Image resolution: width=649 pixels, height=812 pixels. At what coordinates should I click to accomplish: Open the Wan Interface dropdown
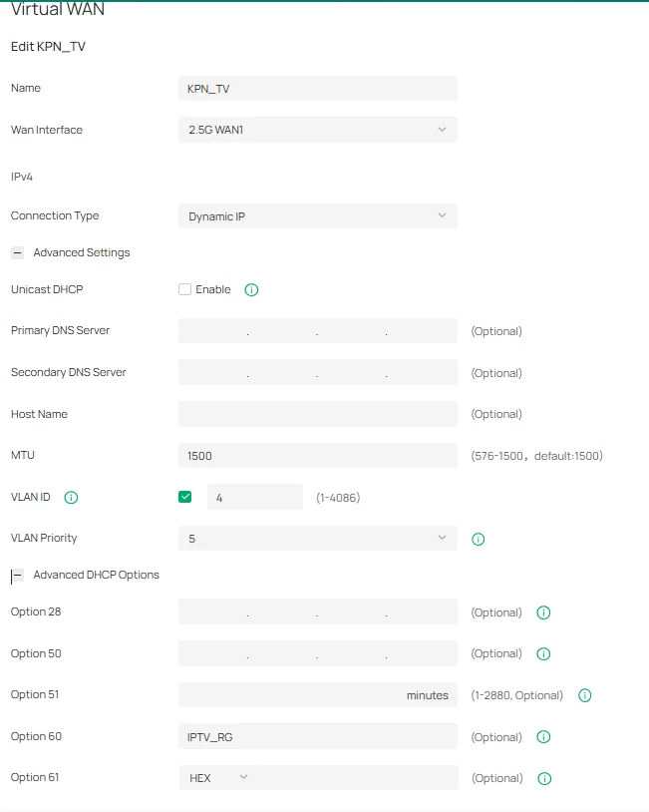click(x=317, y=130)
